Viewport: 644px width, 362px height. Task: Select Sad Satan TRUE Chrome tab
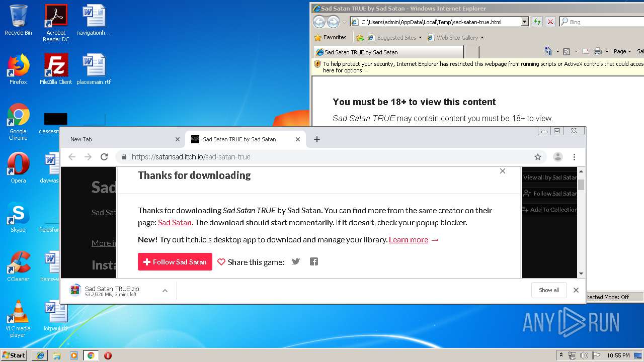coord(246,139)
